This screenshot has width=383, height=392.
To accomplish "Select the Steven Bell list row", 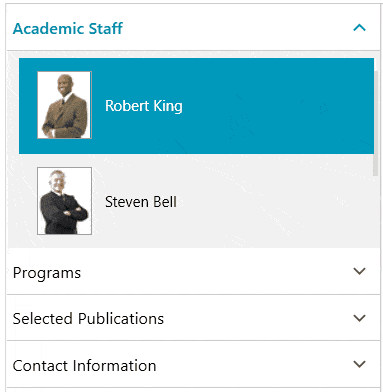I will pos(196,201).
